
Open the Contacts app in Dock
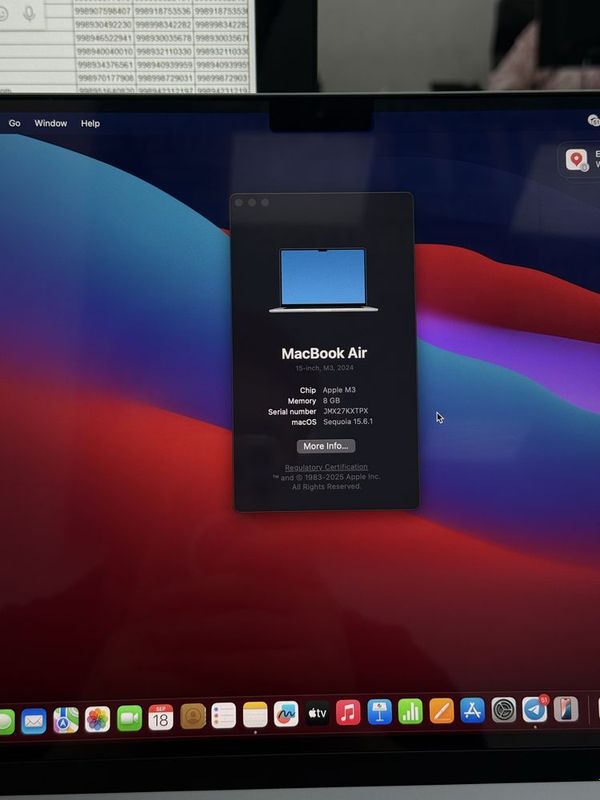click(193, 716)
